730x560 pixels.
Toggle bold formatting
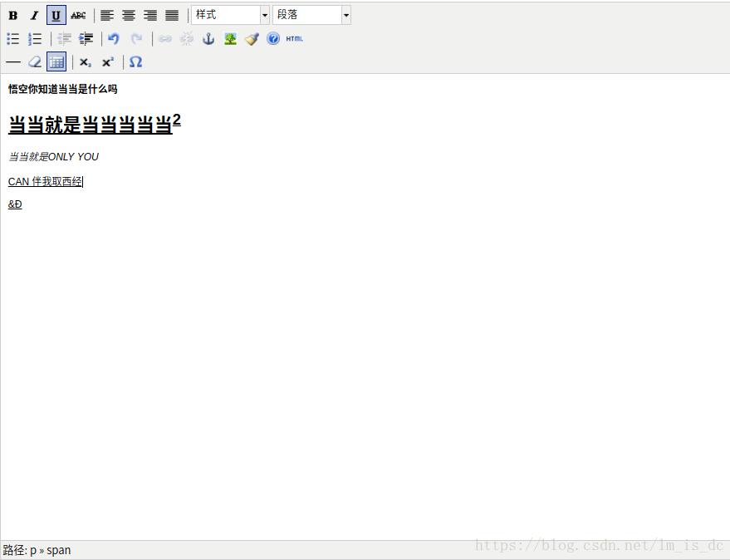tap(13, 16)
